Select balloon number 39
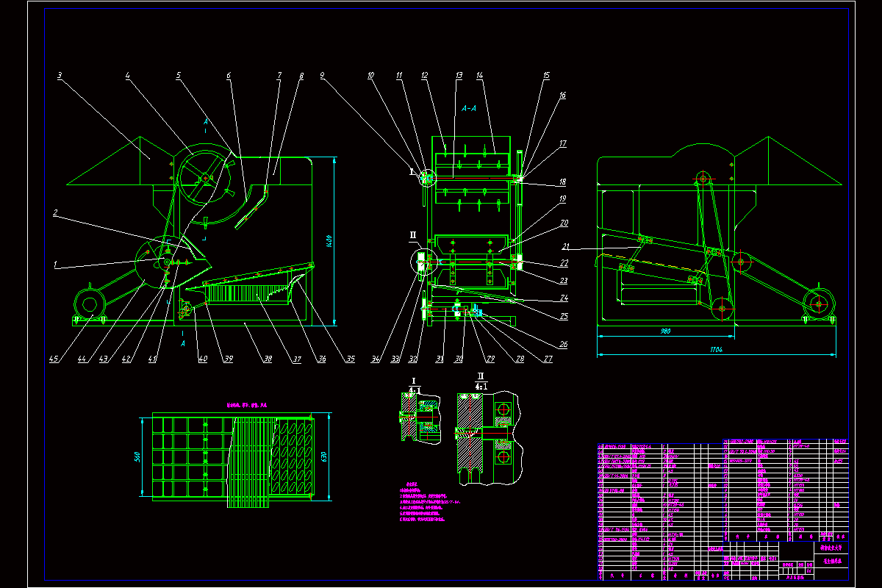This screenshot has width=882, height=588. click(x=228, y=359)
